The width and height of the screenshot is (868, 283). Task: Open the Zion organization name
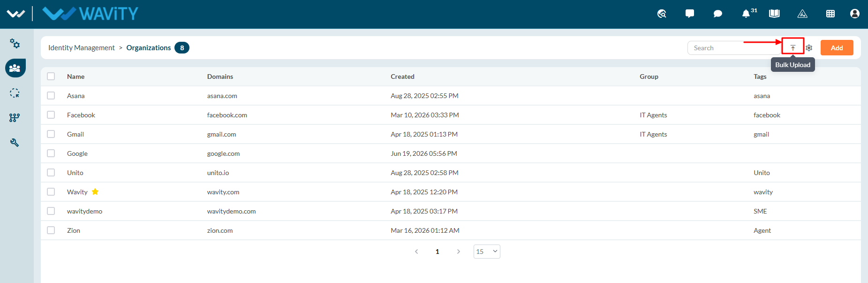click(73, 230)
